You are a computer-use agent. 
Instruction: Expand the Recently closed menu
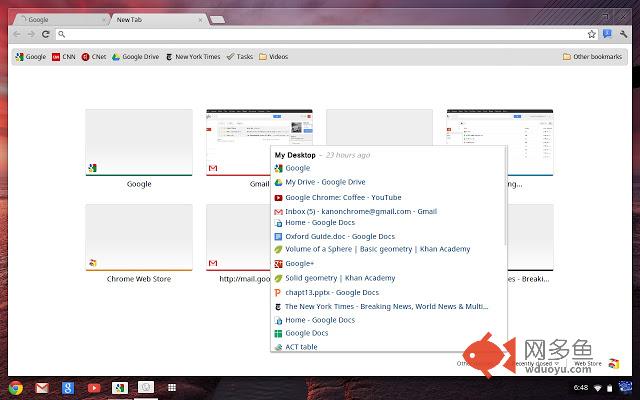tap(536, 363)
